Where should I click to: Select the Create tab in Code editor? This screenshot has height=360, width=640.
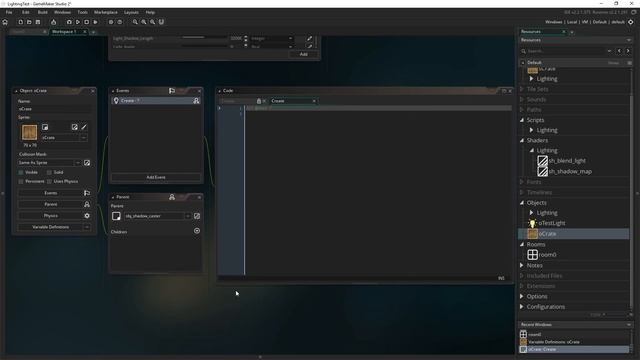[x=293, y=101]
